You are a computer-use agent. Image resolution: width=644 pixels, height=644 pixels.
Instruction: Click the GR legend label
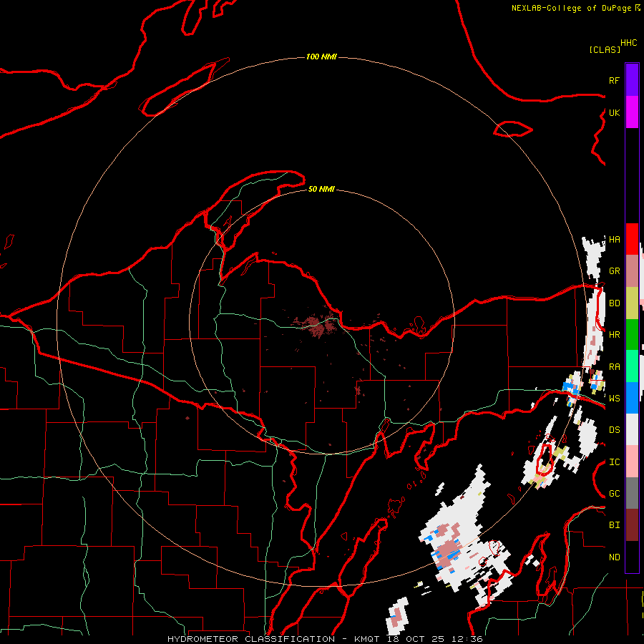pos(614,271)
